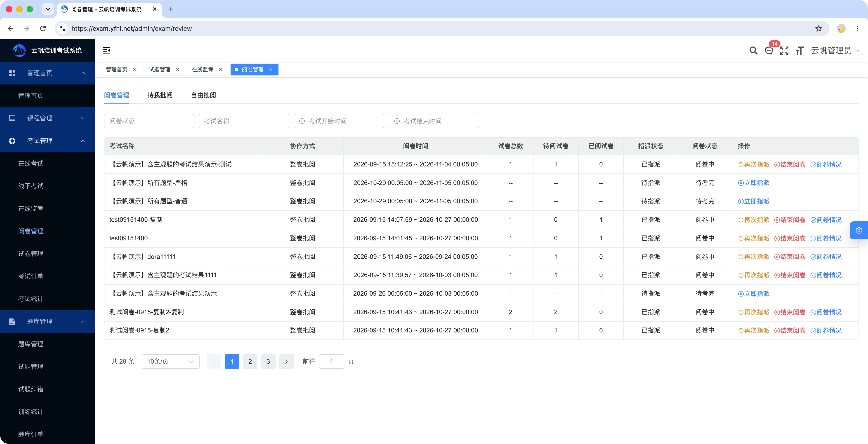Click the 云帆培训考试系统 logo
Viewport: 868px width, 444px height.
click(47, 51)
